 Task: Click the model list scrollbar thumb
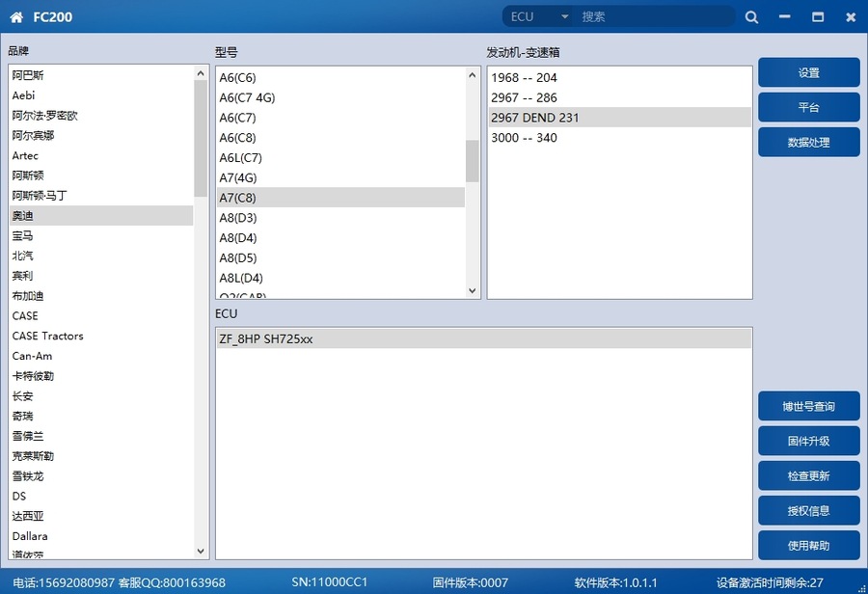[473, 161]
